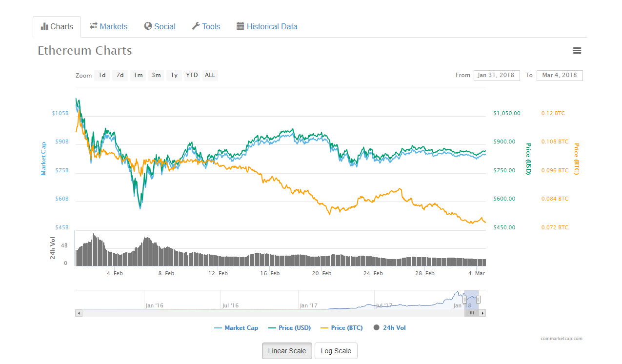
Task: Click the $105B axis label
Action: point(60,113)
